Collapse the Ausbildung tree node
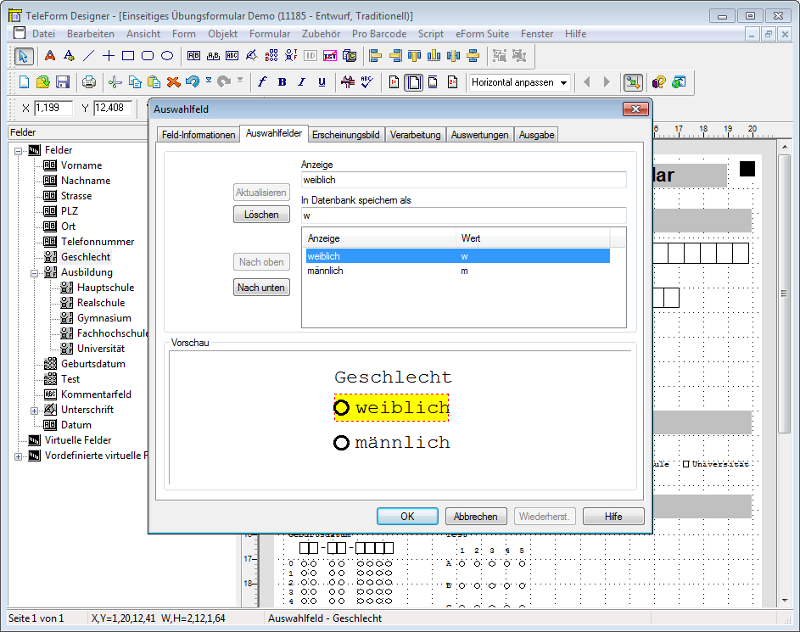The image size is (800, 632). (x=34, y=272)
